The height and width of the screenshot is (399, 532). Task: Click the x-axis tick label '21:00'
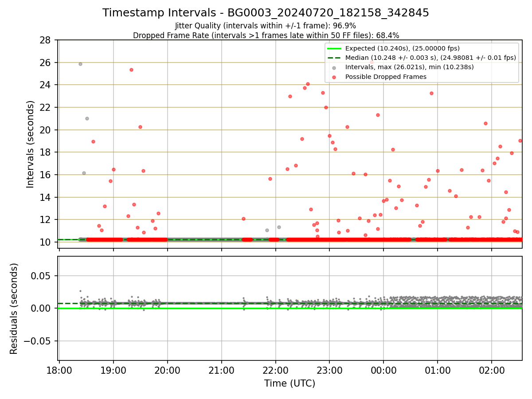coord(222,371)
